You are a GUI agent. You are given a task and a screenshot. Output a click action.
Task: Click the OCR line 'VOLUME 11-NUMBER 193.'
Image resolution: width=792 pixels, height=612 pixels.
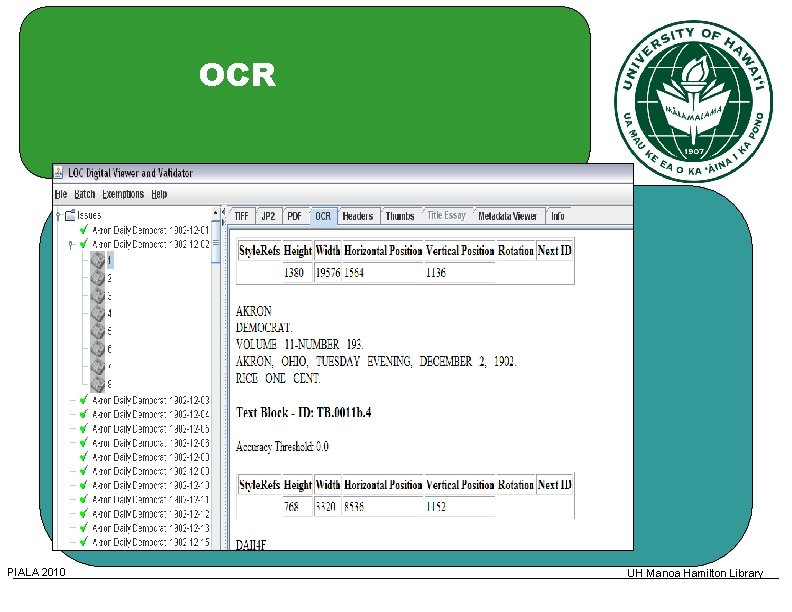pos(300,344)
